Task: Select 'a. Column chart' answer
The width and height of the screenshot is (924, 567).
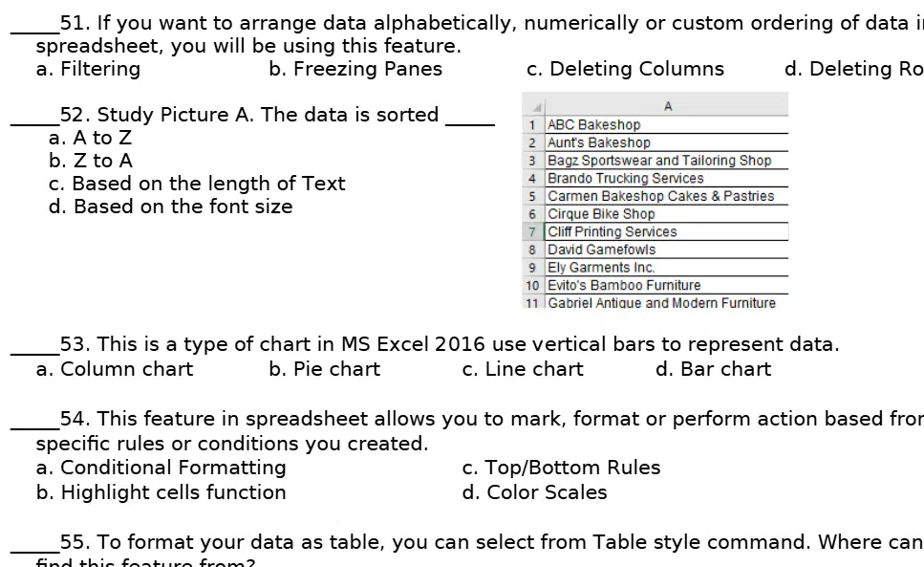Action: coord(115,369)
